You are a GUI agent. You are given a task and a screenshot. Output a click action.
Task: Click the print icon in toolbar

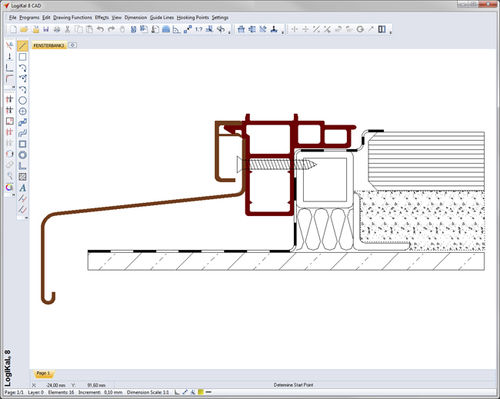point(57,29)
